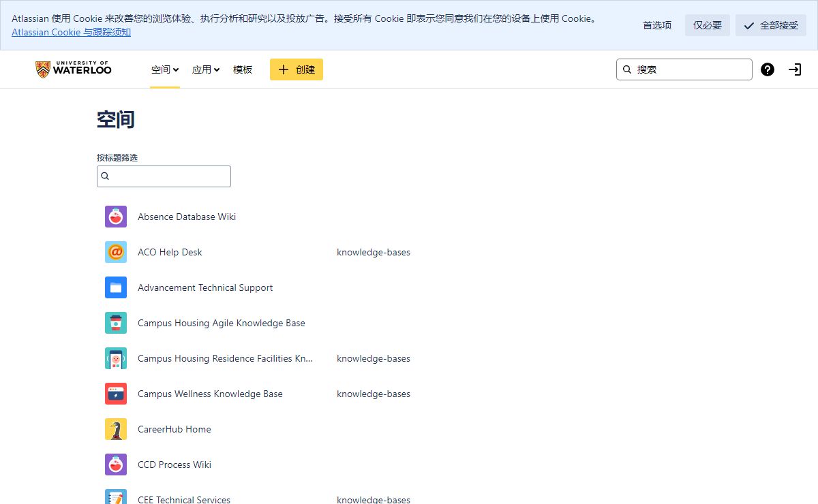This screenshot has height=504, width=818.
Task: Click the Advancement Technical Support folder icon
Action: 116,287
